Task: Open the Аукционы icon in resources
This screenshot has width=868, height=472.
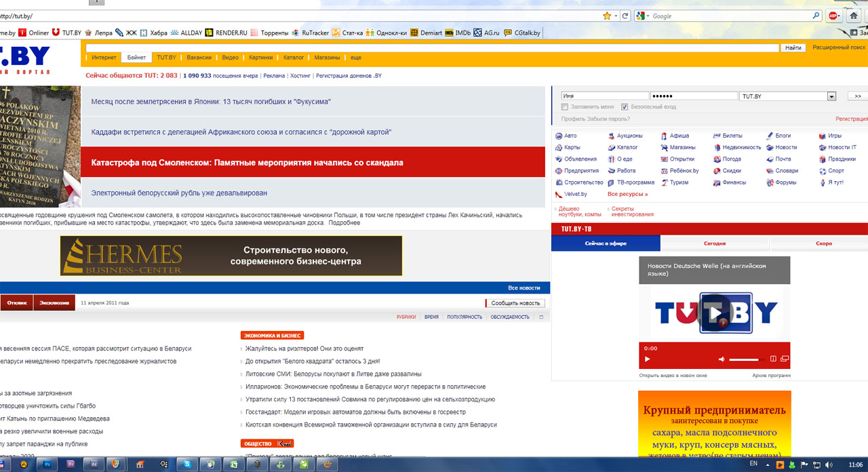Action: pyautogui.click(x=611, y=136)
